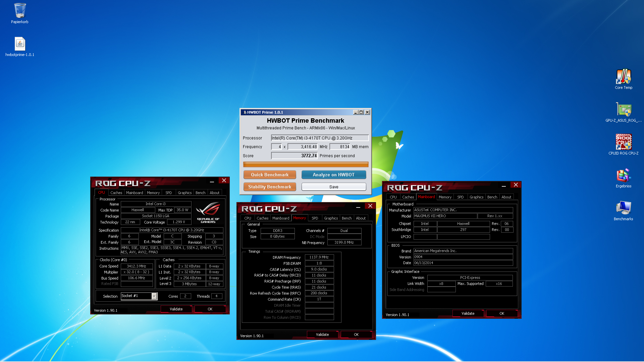644x362 pixels.
Task: Click DRAM Frequency value 1137.9 MHz
Action: (x=319, y=257)
